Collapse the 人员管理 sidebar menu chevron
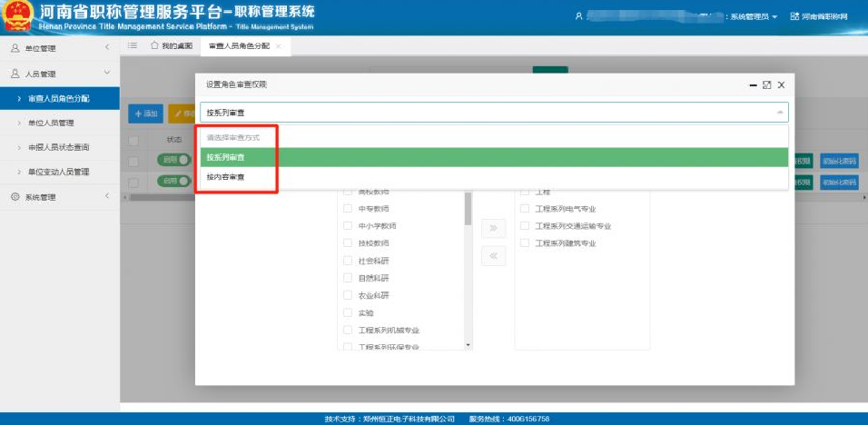The height and width of the screenshot is (425, 868). (x=107, y=73)
